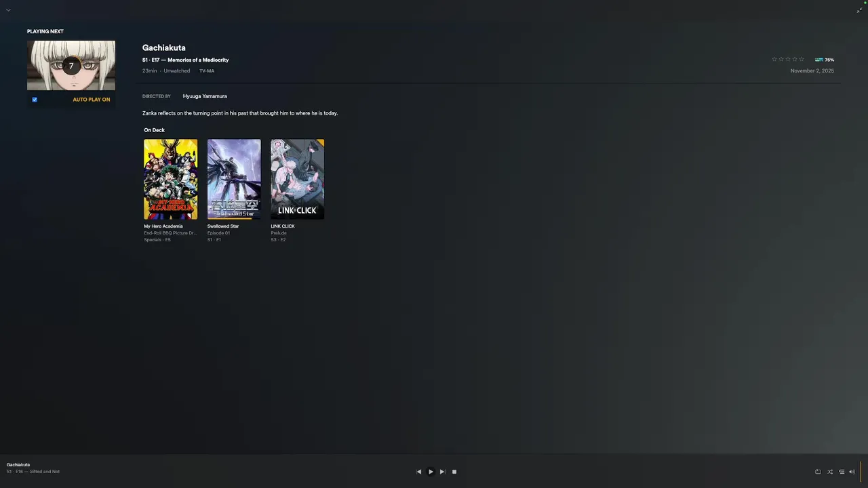Open episode S1 · E17 Memories of a Mediocrity
868x488 pixels.
coord(185,60)
